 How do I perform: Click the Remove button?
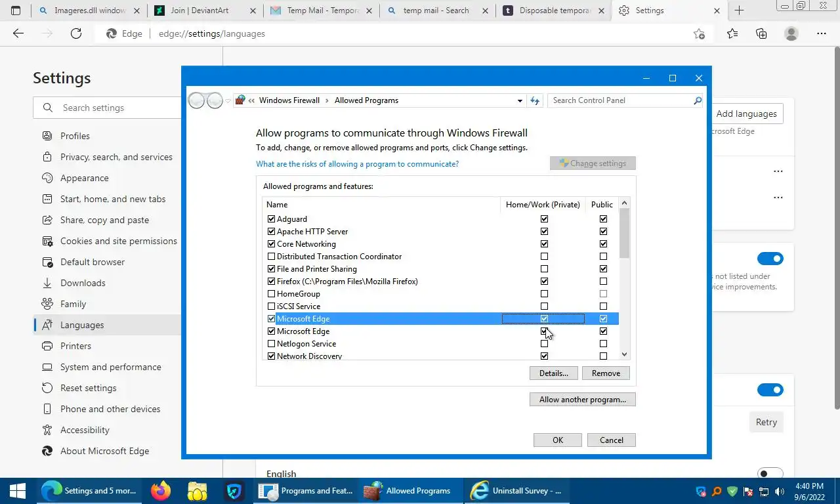click(606, 373)
